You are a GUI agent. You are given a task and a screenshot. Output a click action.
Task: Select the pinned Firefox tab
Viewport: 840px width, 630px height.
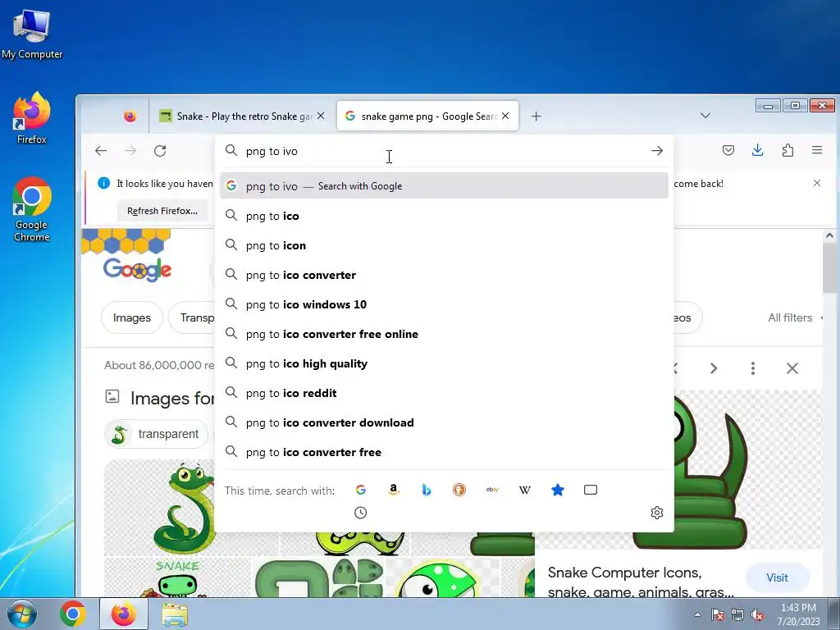click(x=130, y=116)
